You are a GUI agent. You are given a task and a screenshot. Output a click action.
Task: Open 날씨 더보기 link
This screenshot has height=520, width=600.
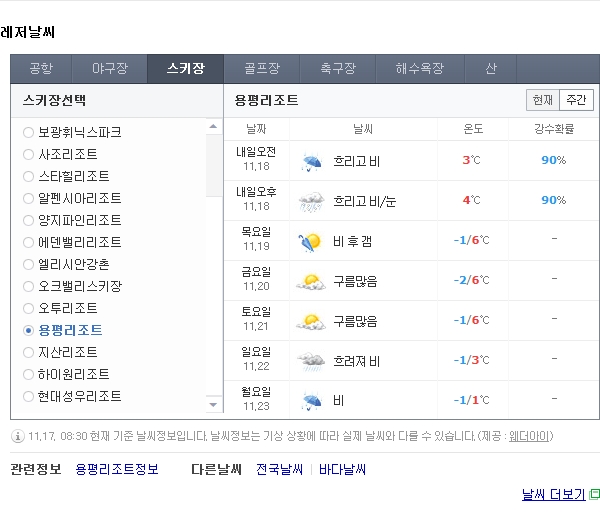pos(554,495)
